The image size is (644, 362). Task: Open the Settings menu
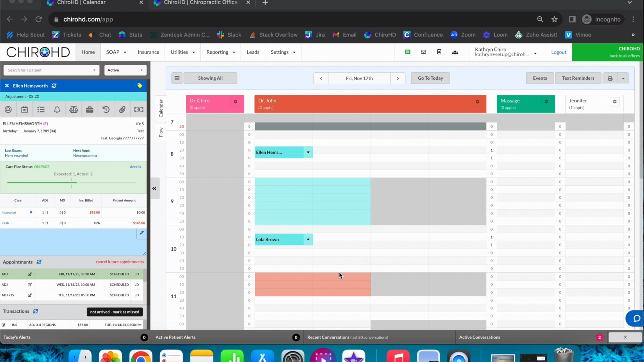coord(283,52)
